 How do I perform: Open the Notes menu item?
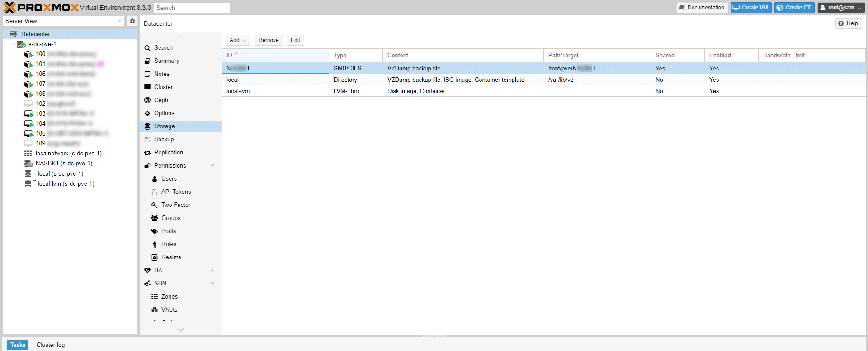181,74
